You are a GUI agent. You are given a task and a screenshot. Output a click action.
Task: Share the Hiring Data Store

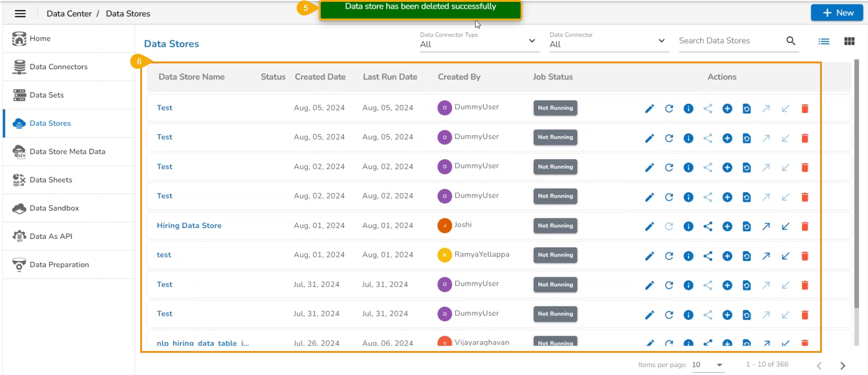(708, 226)
